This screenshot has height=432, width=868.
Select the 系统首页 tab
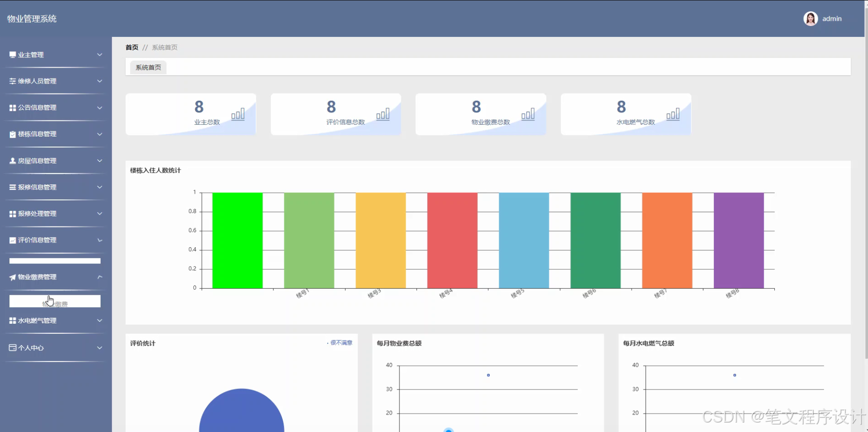pos(148,68)
